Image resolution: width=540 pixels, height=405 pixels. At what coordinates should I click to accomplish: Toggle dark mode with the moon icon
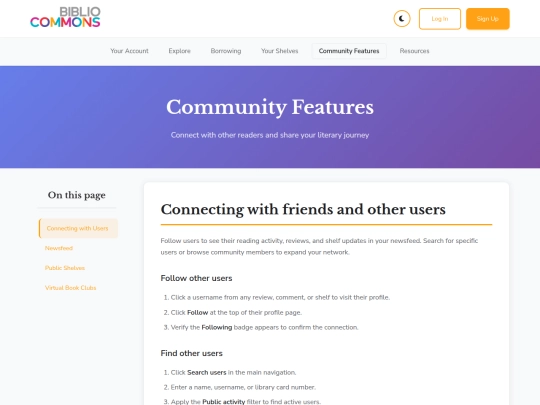pyautogui.click(x=402, y=19)
